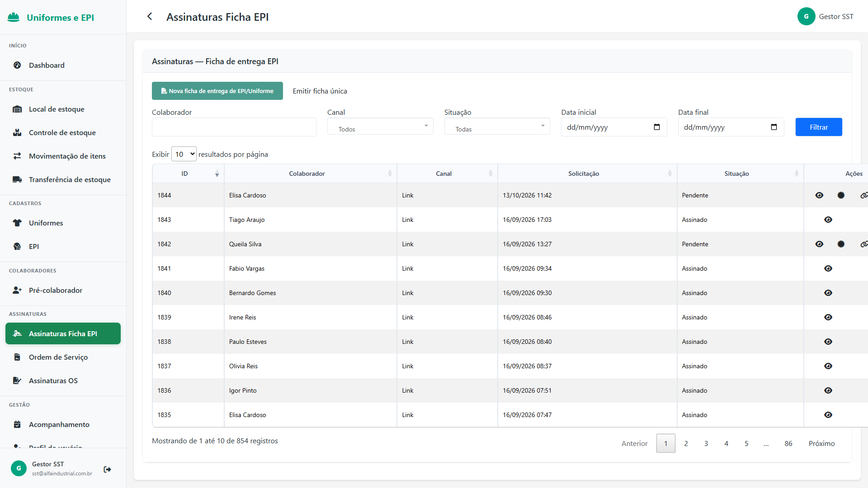Expand the Canal dropdown showing Todos

(380, 127)
